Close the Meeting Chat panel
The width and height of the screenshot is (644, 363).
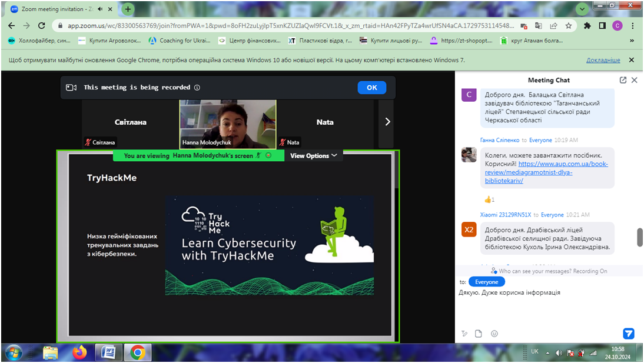click(x=635, y=80)
